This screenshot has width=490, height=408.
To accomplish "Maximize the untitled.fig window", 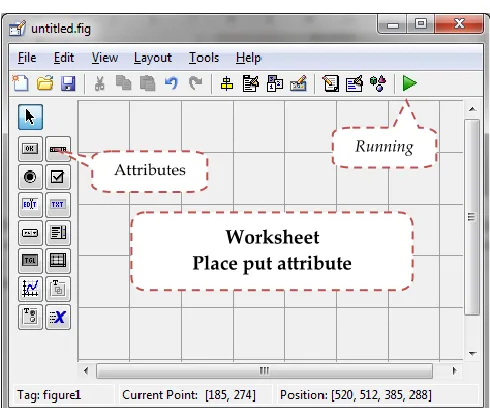I will coord(421,24).
